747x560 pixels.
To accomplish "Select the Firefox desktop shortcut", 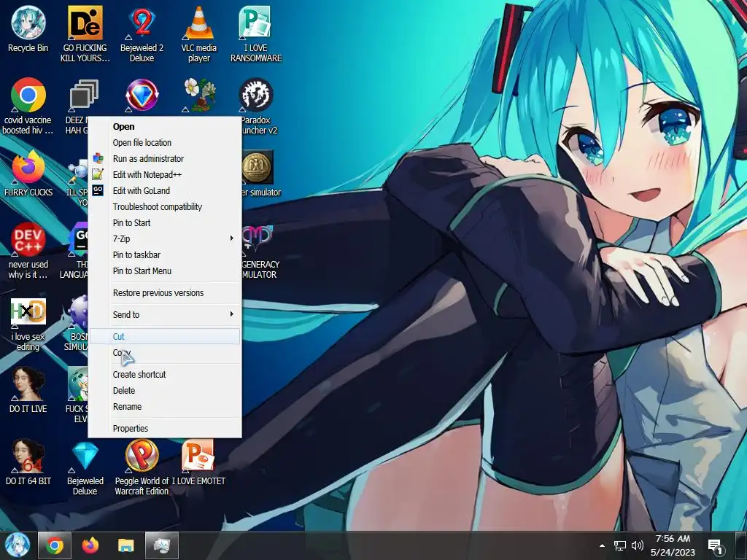I will tap(28, 173).
